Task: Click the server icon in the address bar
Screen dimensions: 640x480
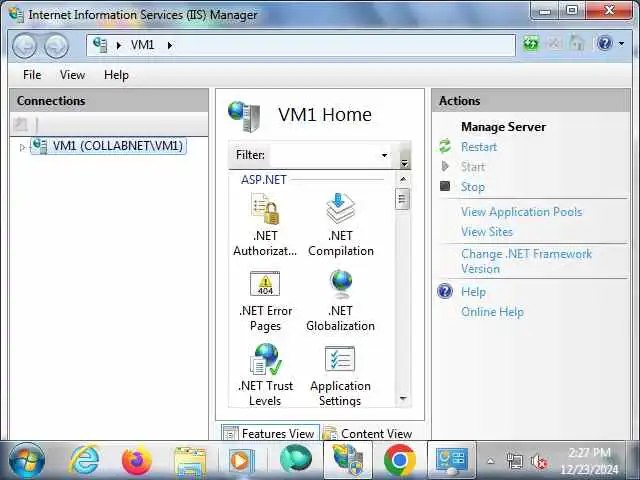Action: tap(100, 45)
